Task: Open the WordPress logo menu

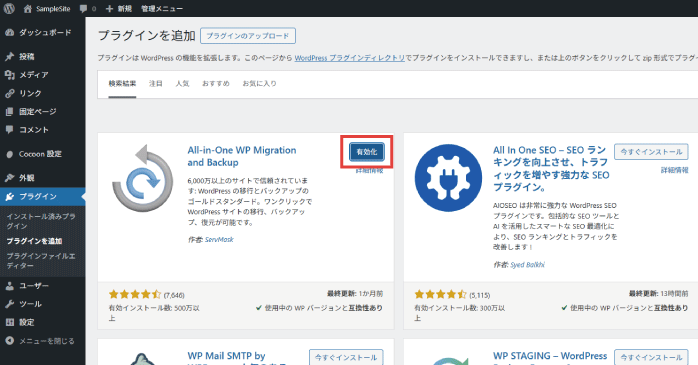Action: click(x=9, y=8)
